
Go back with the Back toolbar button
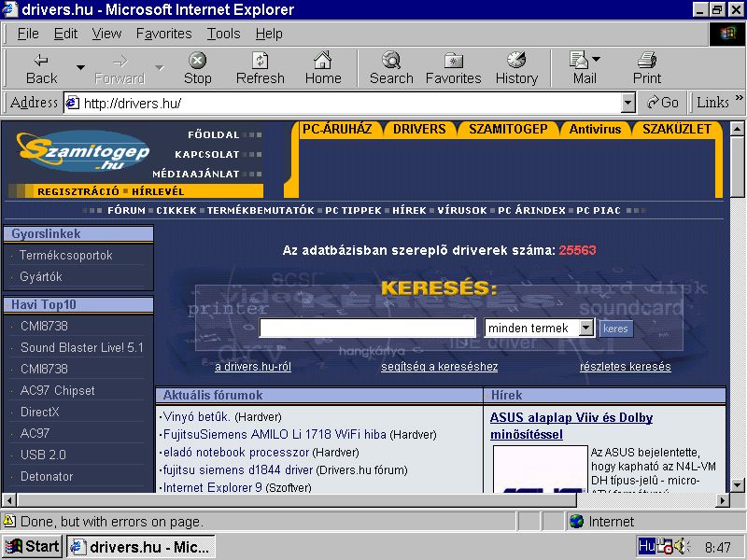41,69
